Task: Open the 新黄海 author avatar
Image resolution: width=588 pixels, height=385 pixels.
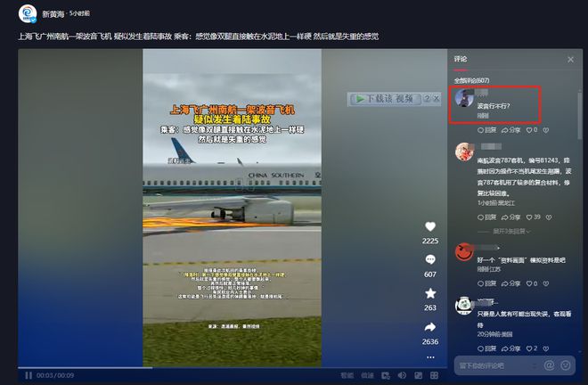Action: click(x=28, y=14)
